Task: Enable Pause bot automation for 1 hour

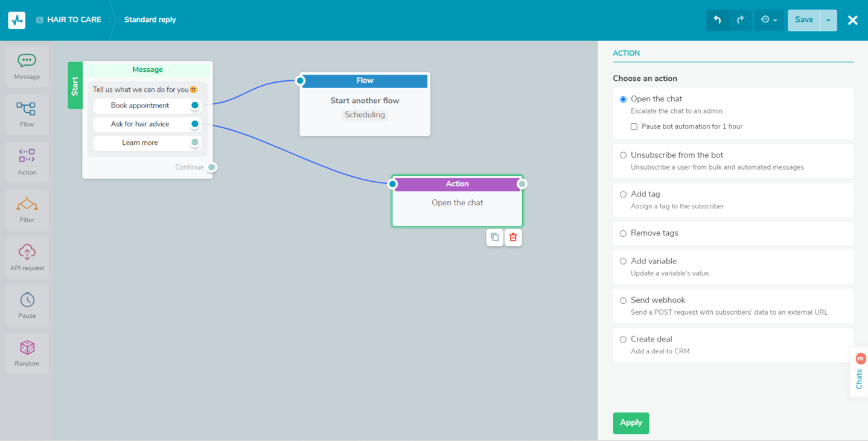Action: tap(634, 127)
